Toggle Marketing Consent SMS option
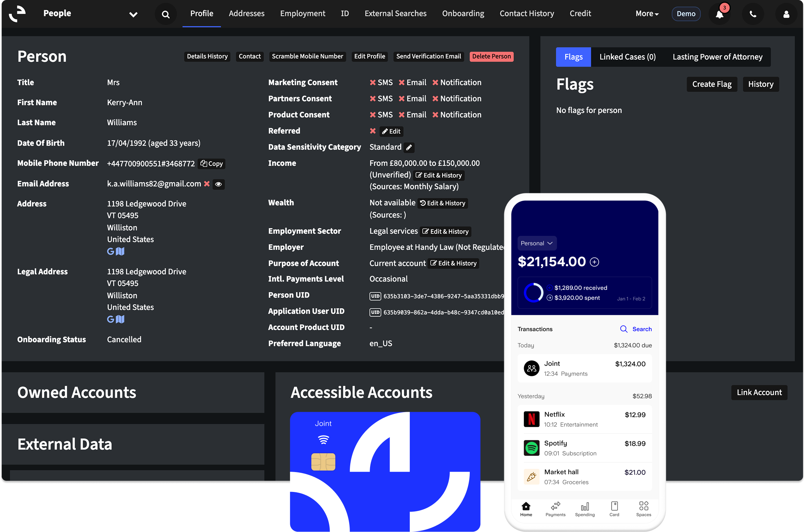Image resolution: width=805 pixels, height=532 pixels. pyautogui.click(x=381, y=83)
